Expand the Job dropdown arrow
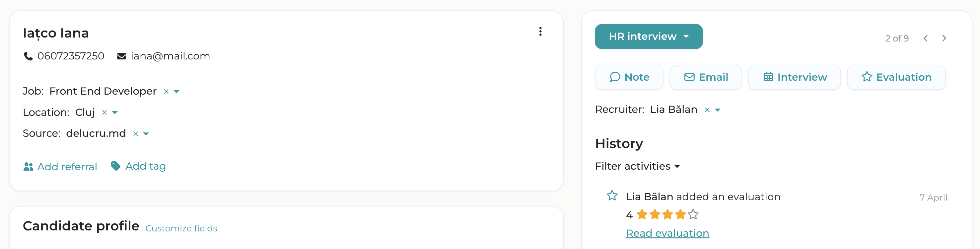 click(x=176, y=92)
